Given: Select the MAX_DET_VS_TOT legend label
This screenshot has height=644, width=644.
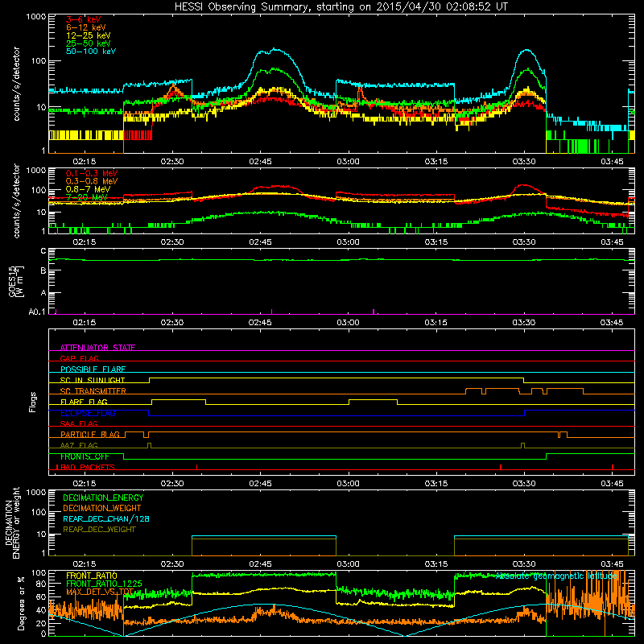Looking at the screenshot, I should 100,592.
